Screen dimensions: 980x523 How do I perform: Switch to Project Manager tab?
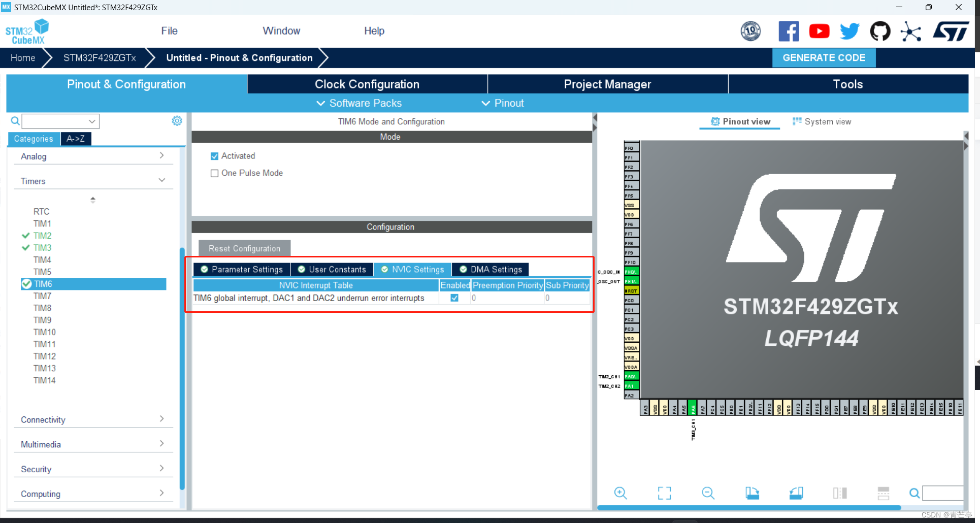tap(608, 84)
